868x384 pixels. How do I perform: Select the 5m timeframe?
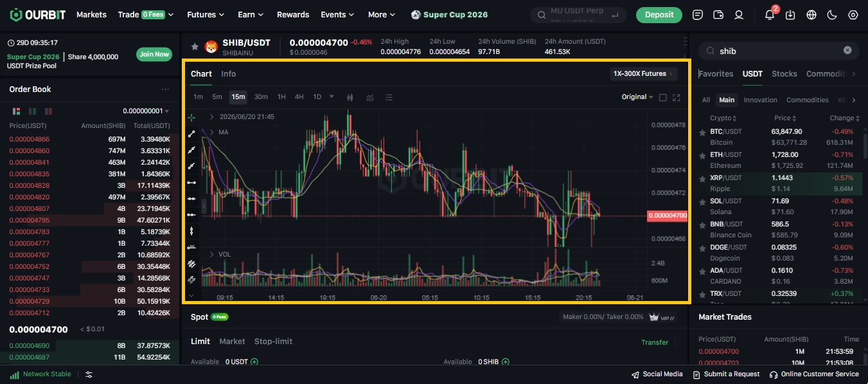(x=217, y=97)
